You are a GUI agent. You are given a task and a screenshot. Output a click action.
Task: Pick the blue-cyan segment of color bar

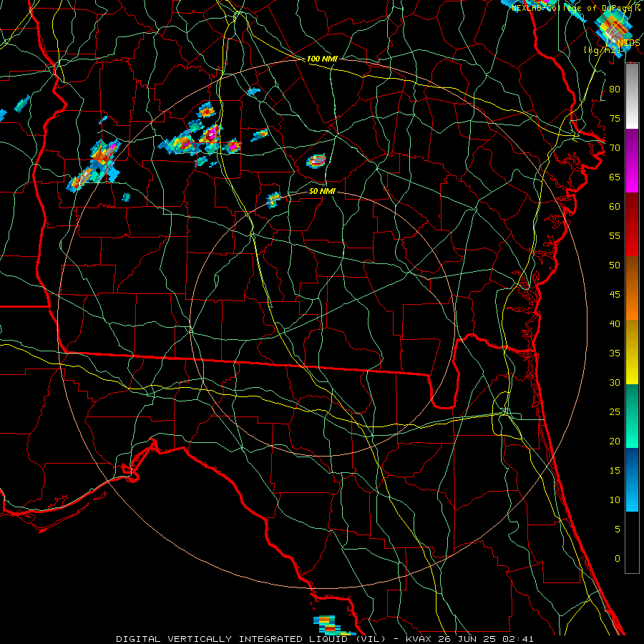(x=632, y=479)
